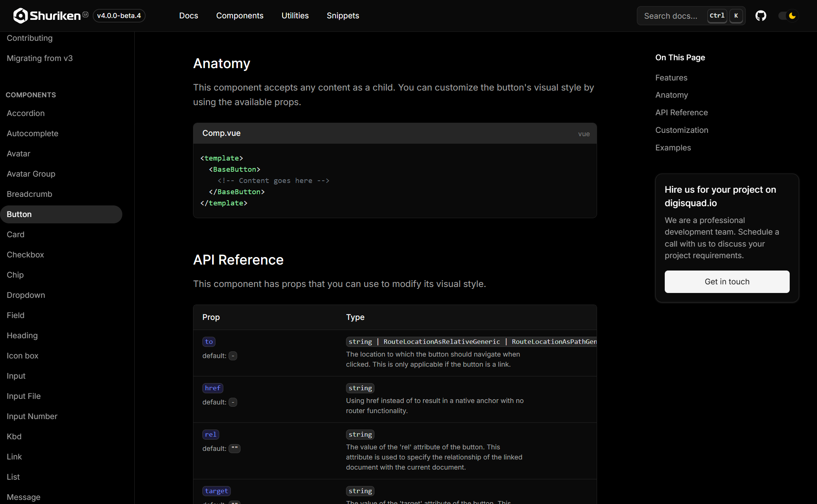The width and height of the screenshot is (817, 504).
Task: Open Breadcrumb component page
Action: (30, 194)
